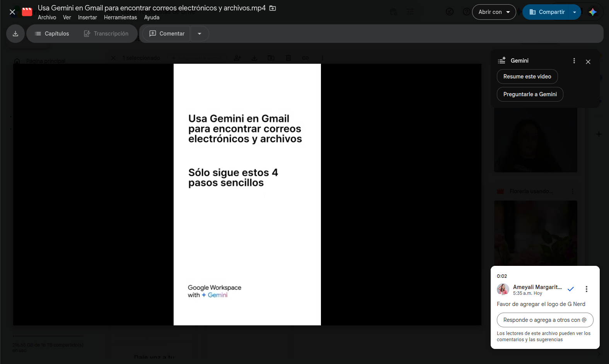Click the comment text 'Favor de agregar el logo de G Nerd'
Viewport: 609px width, 364px height.
[541, 304]
